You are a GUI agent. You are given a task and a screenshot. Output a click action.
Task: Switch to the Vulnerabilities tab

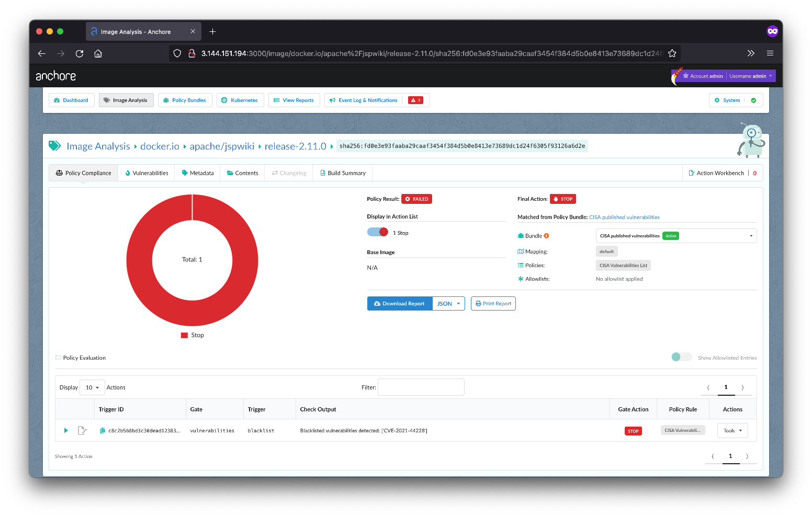[146, 173]
